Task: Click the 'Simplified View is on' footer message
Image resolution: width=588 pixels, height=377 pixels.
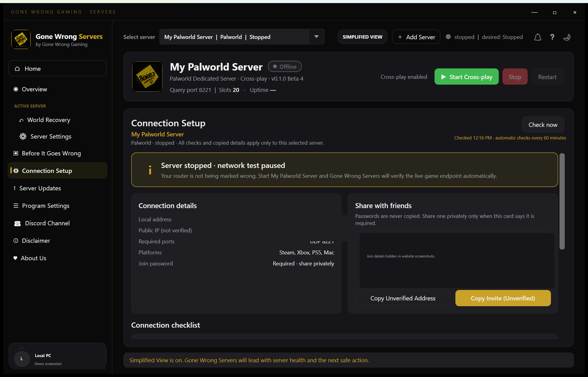Action: [249, 360]
